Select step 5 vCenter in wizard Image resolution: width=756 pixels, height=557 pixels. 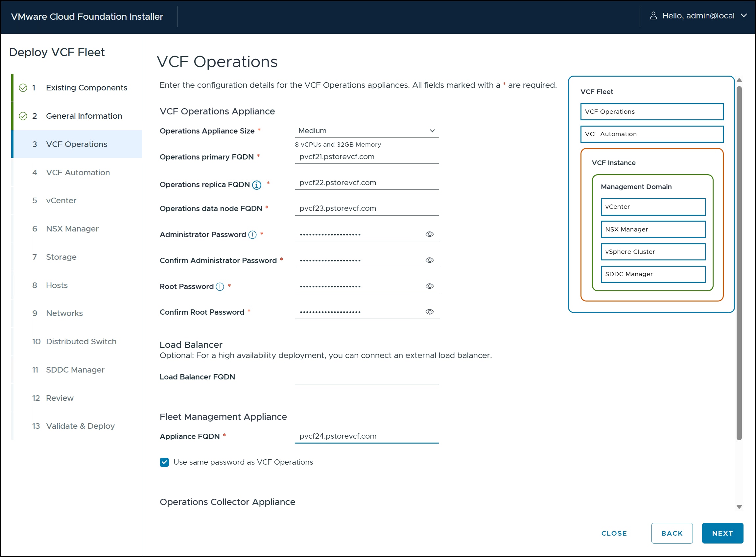[x=77, y=201]
